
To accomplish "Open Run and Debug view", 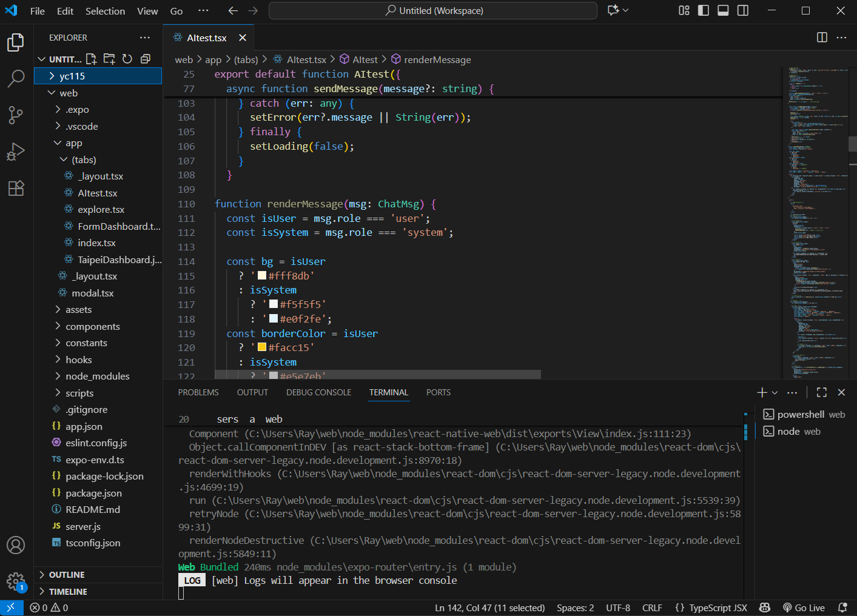I will 16,152.
